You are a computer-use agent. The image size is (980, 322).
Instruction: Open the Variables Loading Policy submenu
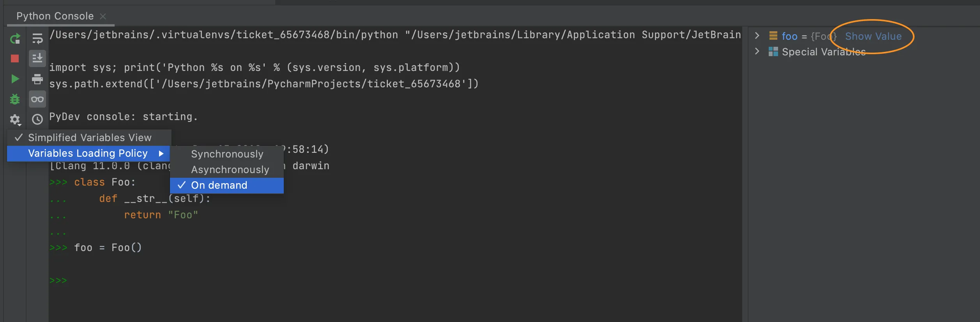88,153
